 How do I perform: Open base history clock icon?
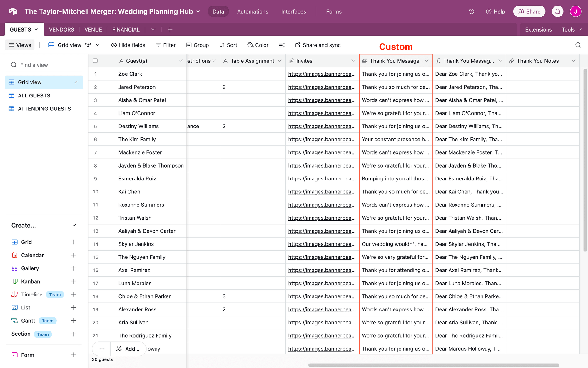(x=471, y=11)
